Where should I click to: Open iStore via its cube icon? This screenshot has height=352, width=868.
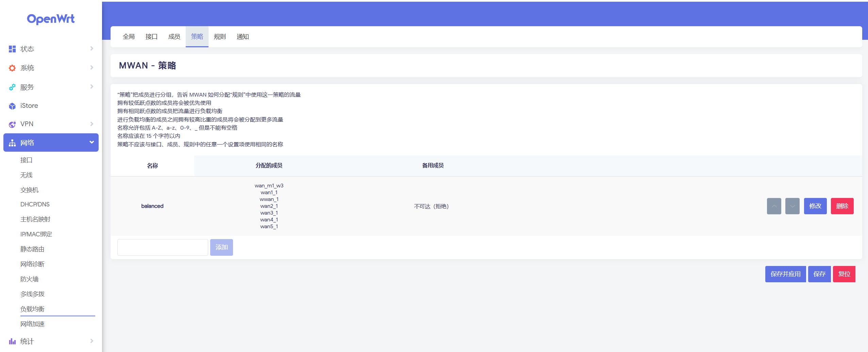point(12,106)
